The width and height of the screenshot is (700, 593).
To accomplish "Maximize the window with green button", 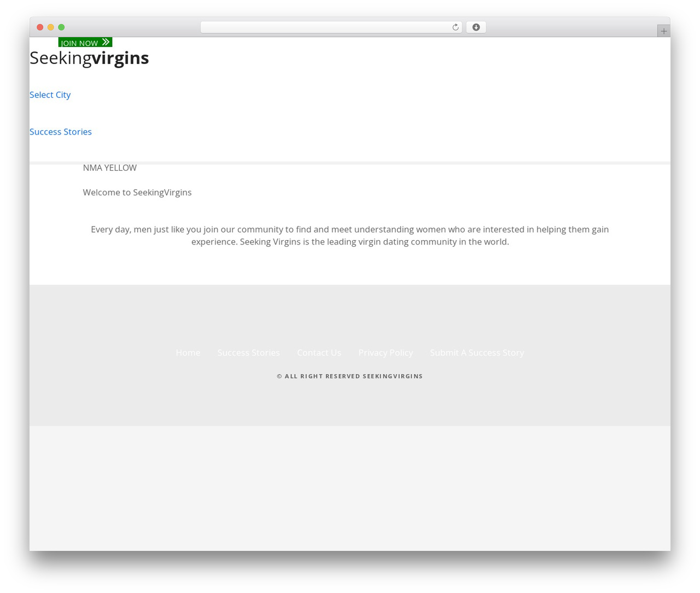I will [61, 27].
